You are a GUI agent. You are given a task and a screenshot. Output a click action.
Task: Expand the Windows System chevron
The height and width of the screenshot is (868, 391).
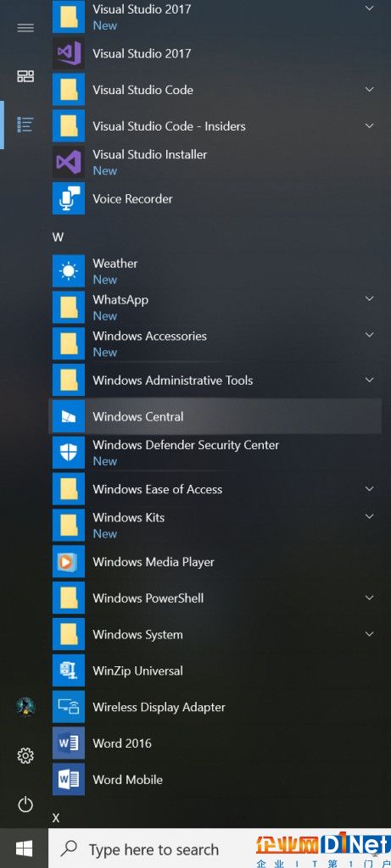coord(370,634)
